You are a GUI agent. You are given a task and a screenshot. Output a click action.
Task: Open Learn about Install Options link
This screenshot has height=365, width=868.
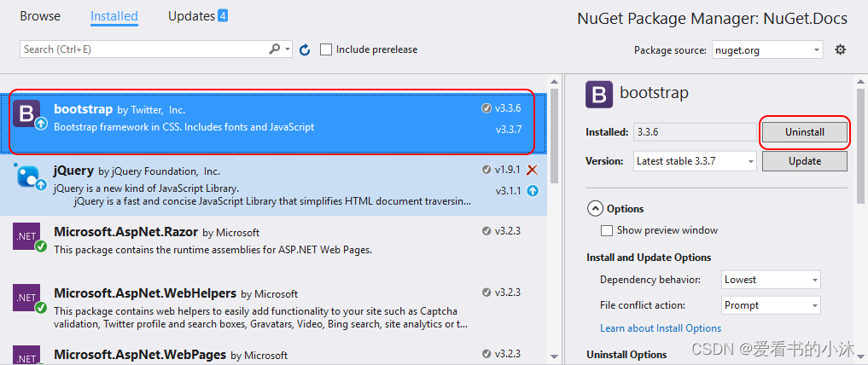660,328
